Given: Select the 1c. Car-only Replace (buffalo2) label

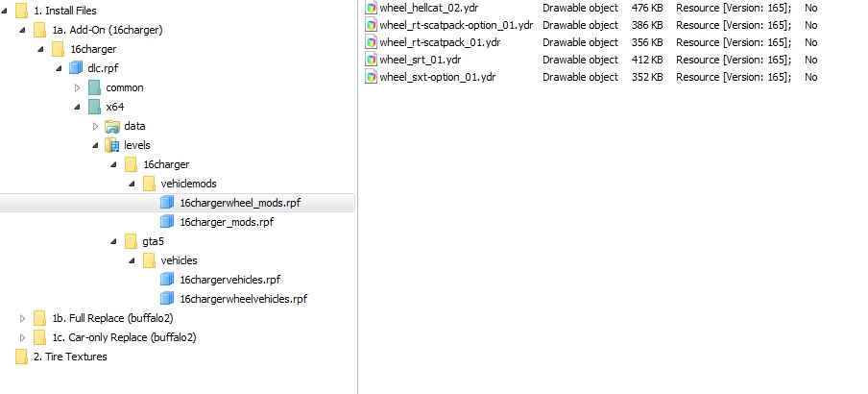Looking at the screenshot, I should [x=124, y=337].
